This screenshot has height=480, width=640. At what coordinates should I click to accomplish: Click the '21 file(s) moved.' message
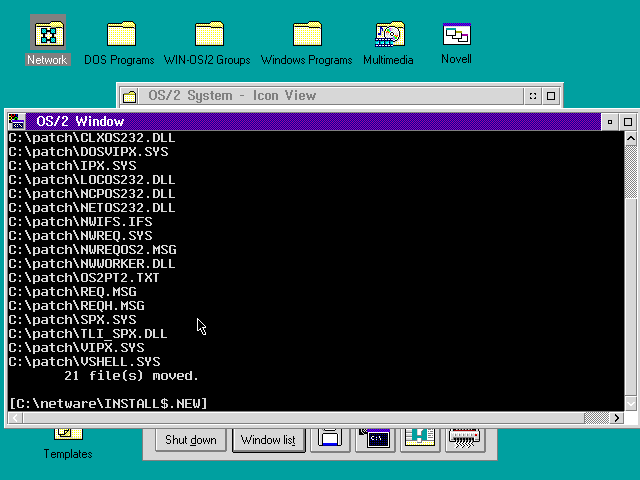pos(131,376)
